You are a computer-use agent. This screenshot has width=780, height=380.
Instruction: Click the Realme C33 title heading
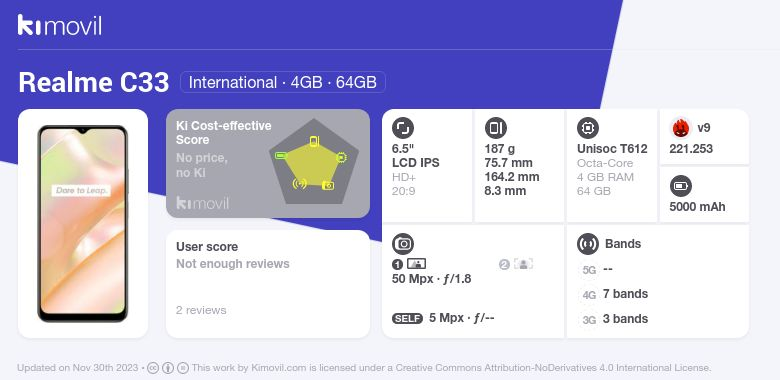[94, 82]
